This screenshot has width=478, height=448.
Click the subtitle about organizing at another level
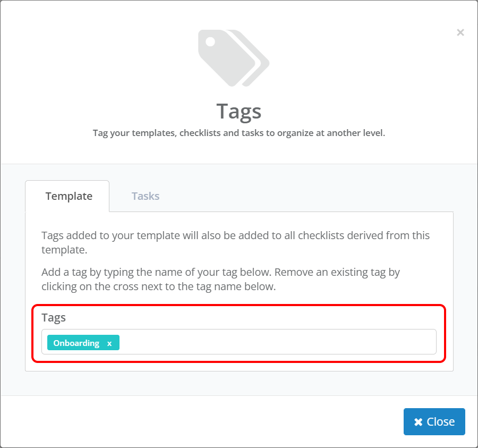(x=239, y=133)
